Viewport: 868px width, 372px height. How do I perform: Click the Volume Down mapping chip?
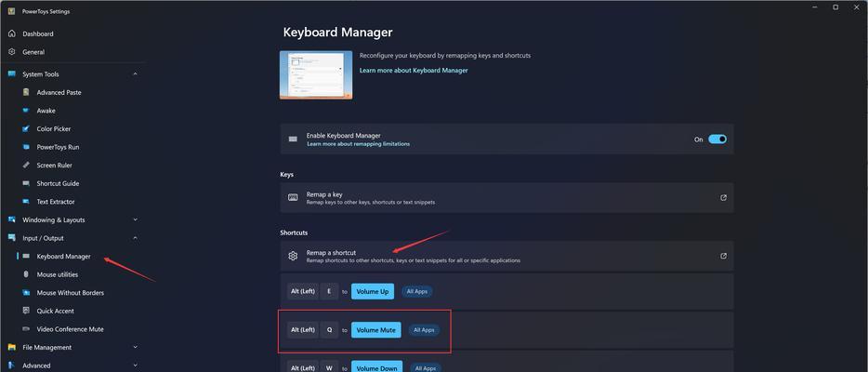pos(376,366)
